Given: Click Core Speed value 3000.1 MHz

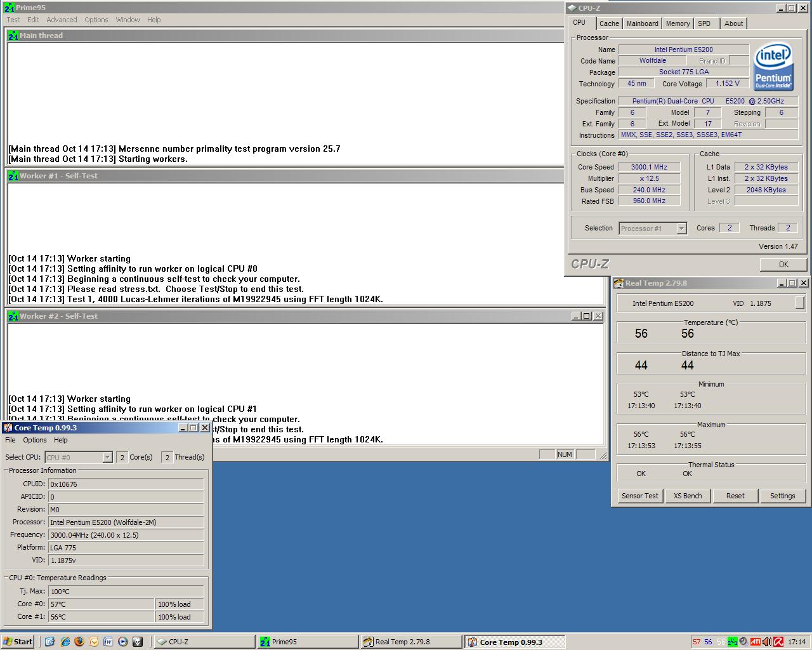Looking at the screenshot, I should (649, 167).
